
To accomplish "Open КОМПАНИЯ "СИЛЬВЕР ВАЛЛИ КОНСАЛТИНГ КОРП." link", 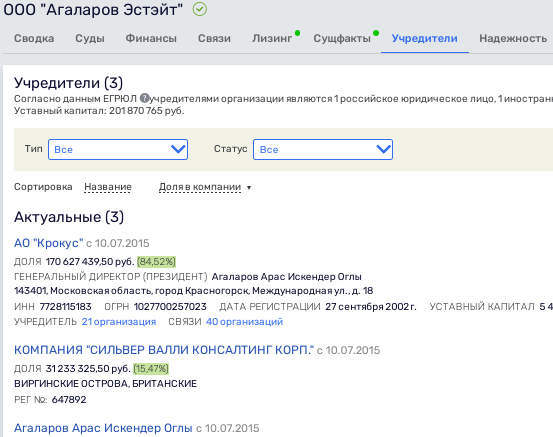I will [x=164, y=350].
